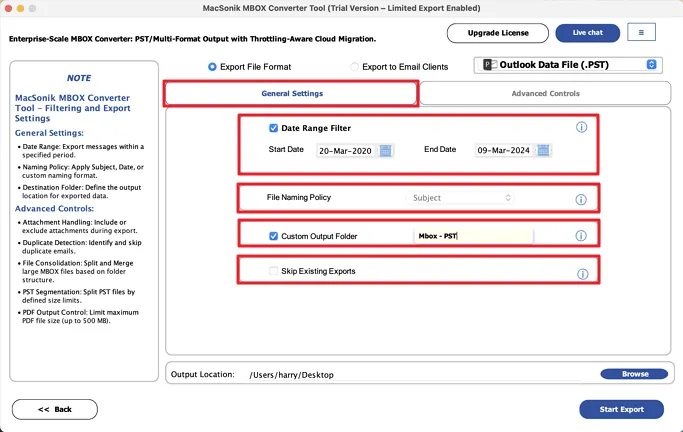
Task: Click the 'Destination Folder' note bullet
Action: point(81,192)
